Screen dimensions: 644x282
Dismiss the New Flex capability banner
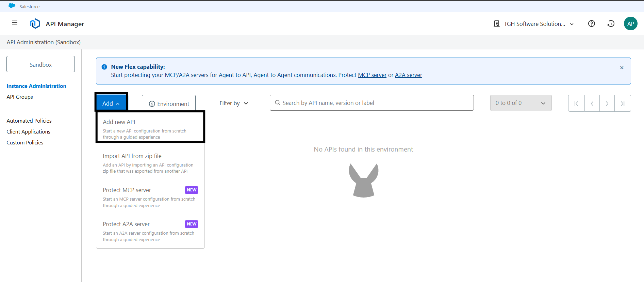[x=622, y=67]
